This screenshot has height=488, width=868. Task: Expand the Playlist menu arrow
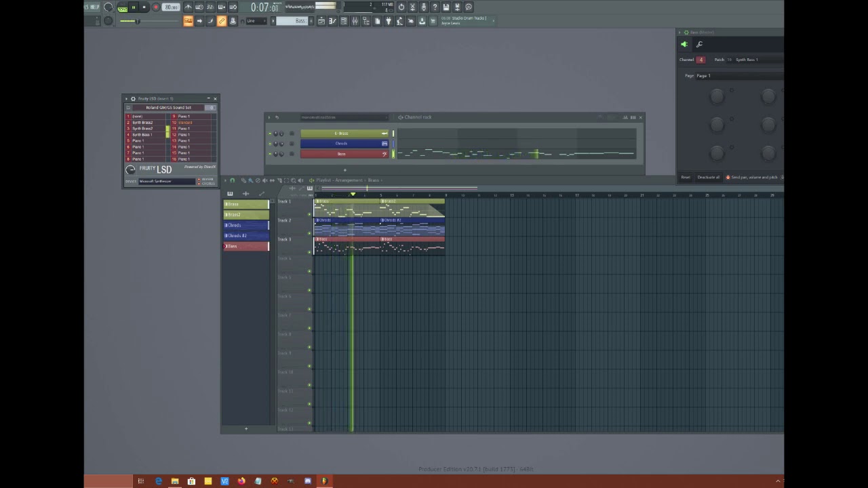[225, 180]
